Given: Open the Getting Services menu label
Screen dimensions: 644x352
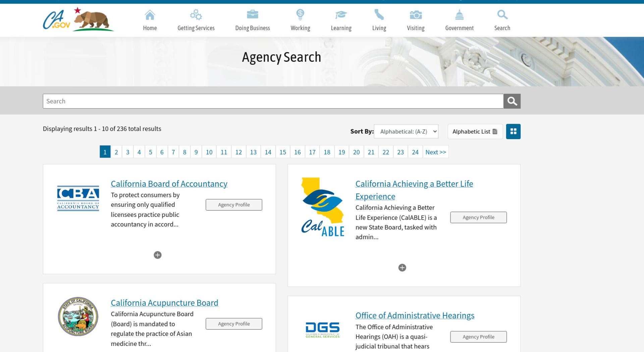Looking at the screenshot, I should pos(196,28).
